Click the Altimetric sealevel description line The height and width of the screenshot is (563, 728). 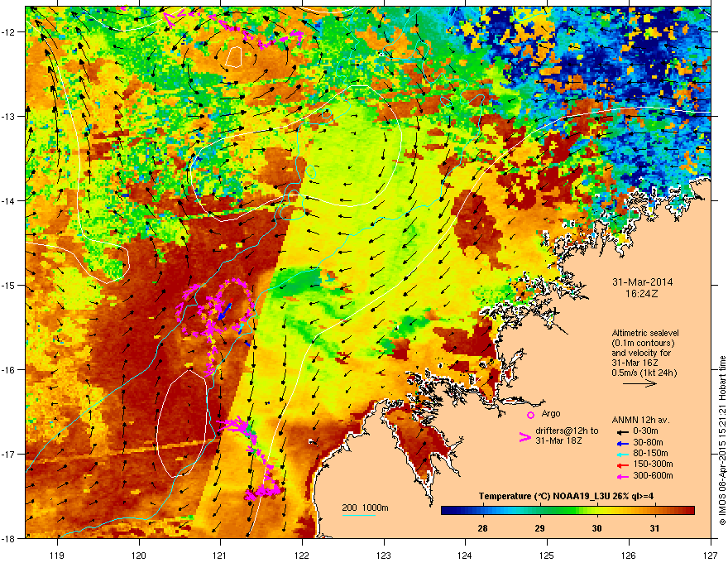click(645, 333)
